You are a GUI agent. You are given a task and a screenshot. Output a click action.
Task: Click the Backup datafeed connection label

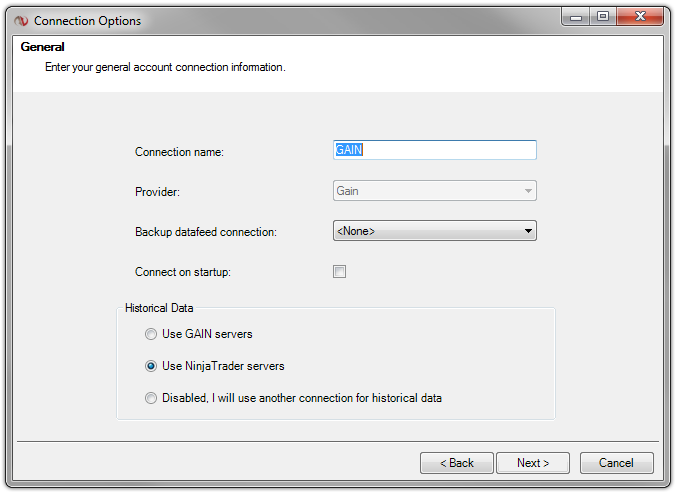click(x=206, y=232)
